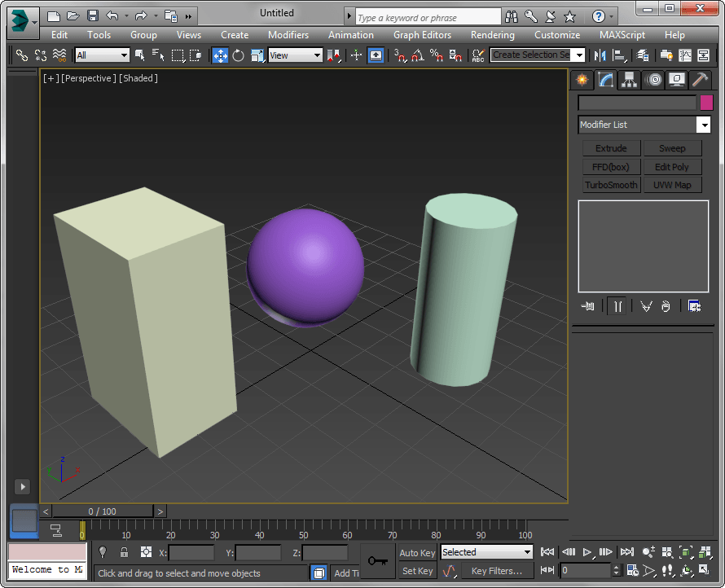Screen dimensions: 725x588
Task: Click the Play Animation button
Action: tap(587, 552)
